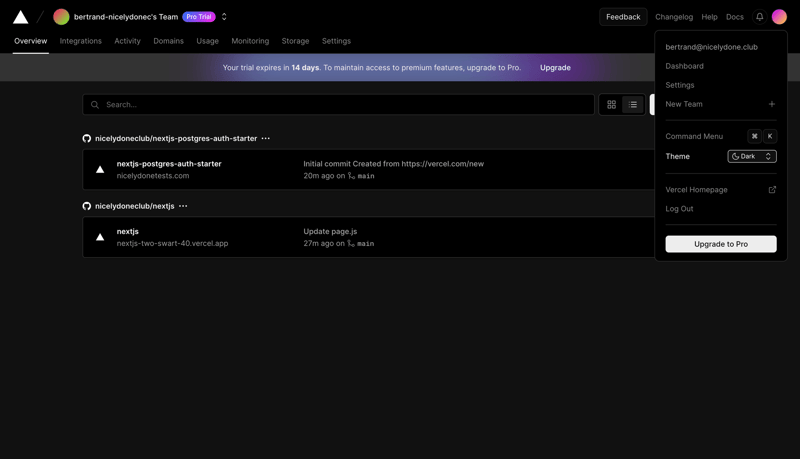Open the Feedback button

point(623,17)
